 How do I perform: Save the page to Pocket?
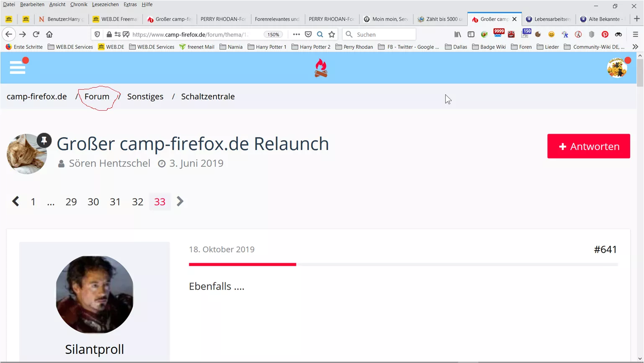point(308,34)
